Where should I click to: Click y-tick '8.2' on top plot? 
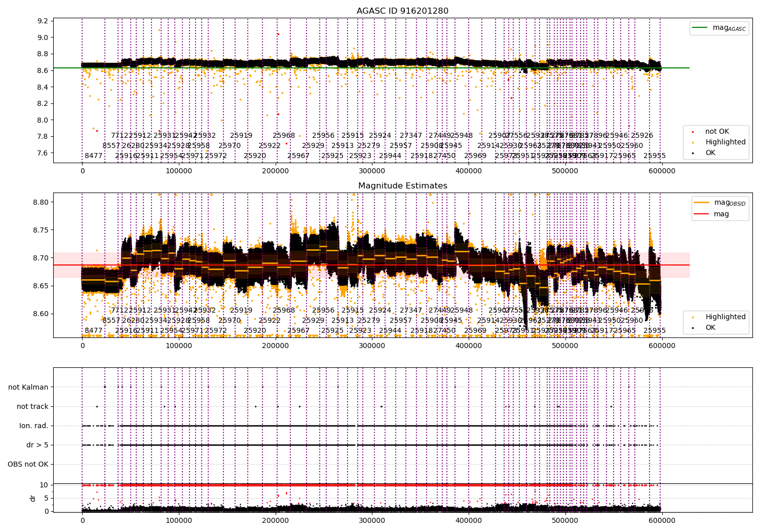tap(43, 103)
